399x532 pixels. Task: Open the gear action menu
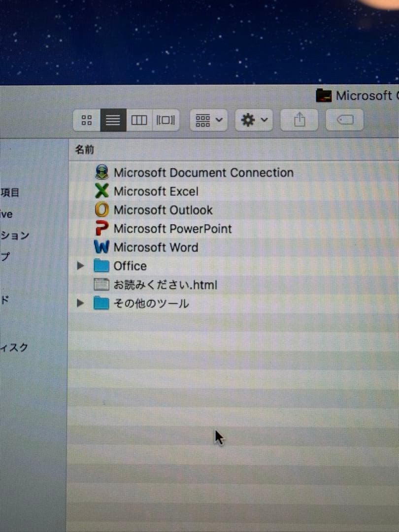click(x=254, y=120)
